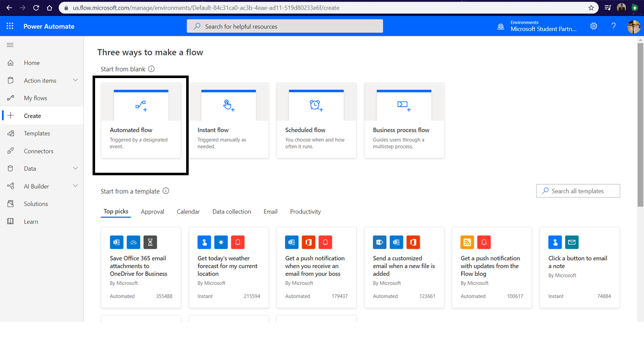Image resolution: width=644 pixels, height=347 pixels.
Task: Open the Templates page from sidebar
Action: point(38,133)
